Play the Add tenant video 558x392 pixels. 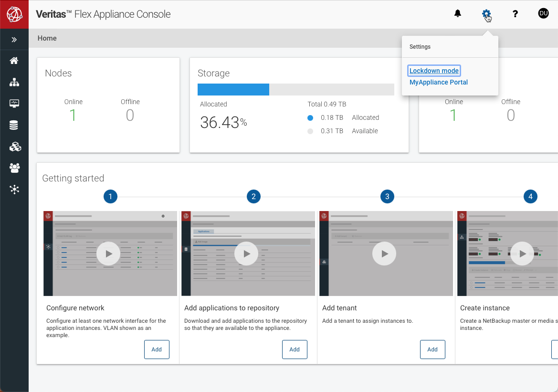pyautogui.click(x=384, y=254)
